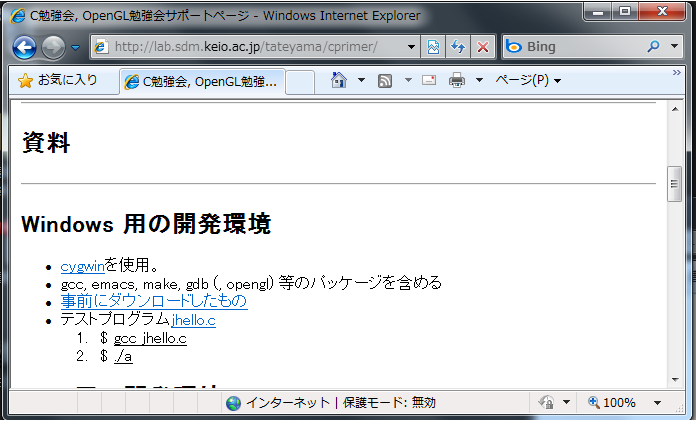Open the ページ(P) menu

[528, 80]
